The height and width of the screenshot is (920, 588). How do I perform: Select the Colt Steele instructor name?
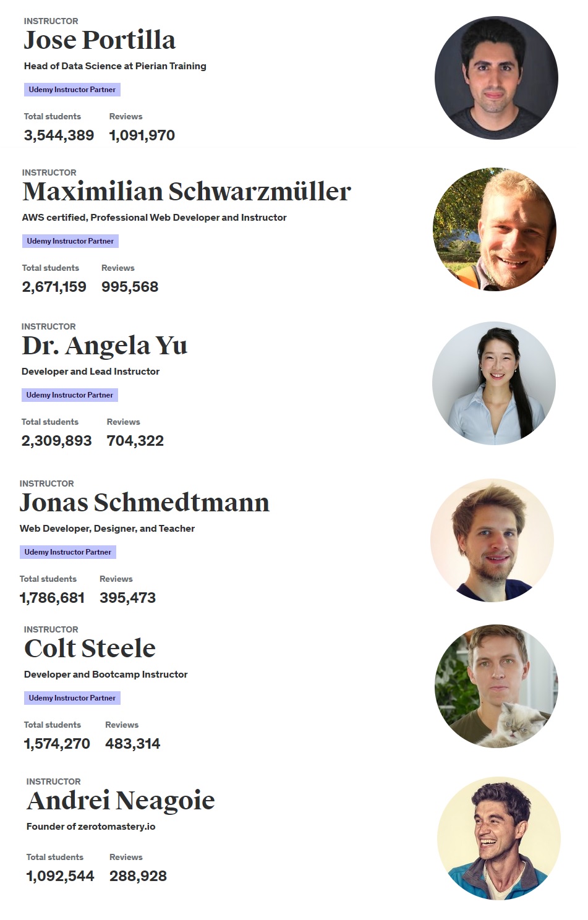pyautogui.click(x=90, y=649)
